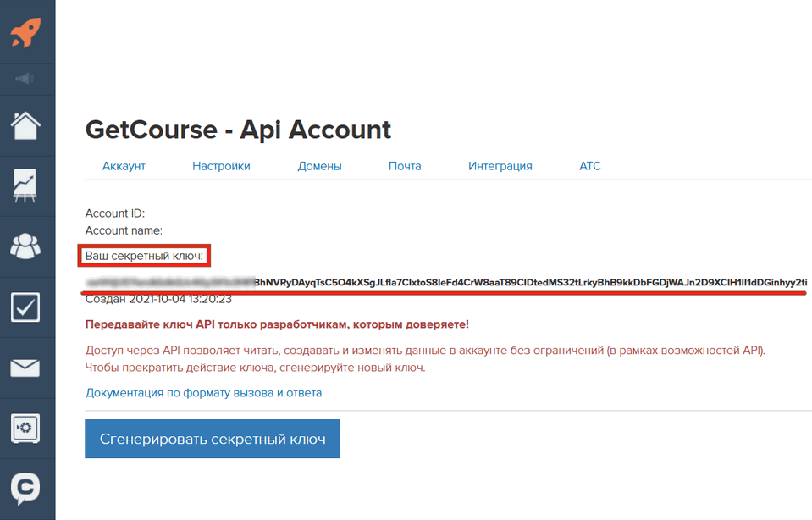The height and width of the screenshot is (520, 812).
Task: Switch to the Аккаунт tab
Action: coord(124,166)
